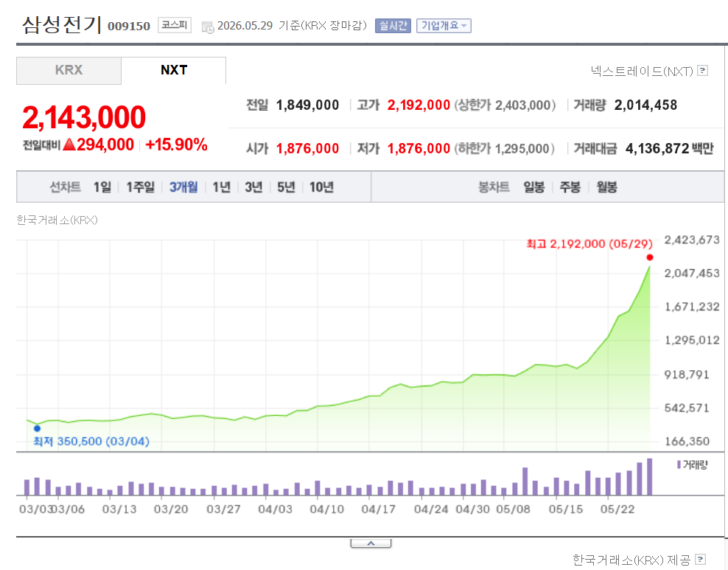Click the 거래대금 value 4,136,872
This screenshot has height=570, width=728.
click(x=657, y=149)
